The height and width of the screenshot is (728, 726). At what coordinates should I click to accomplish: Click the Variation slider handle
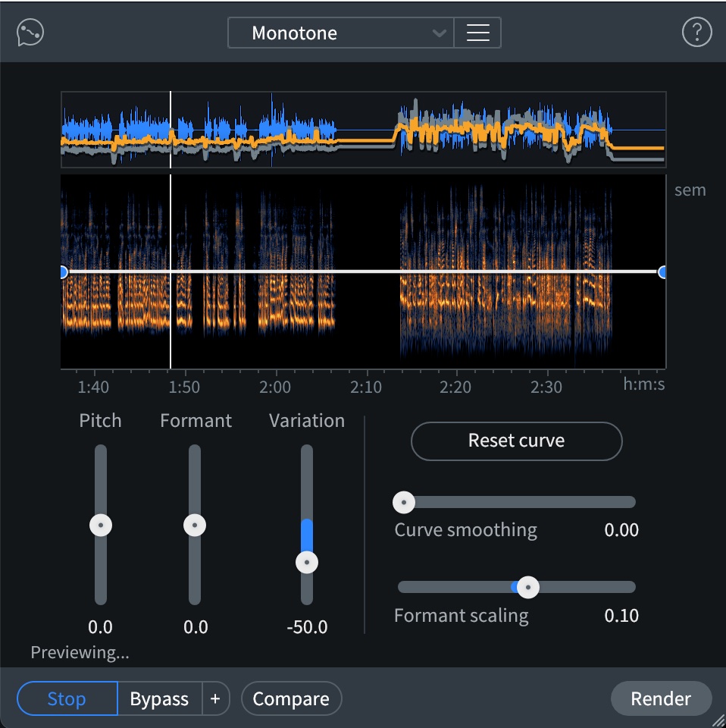[306, 562]
